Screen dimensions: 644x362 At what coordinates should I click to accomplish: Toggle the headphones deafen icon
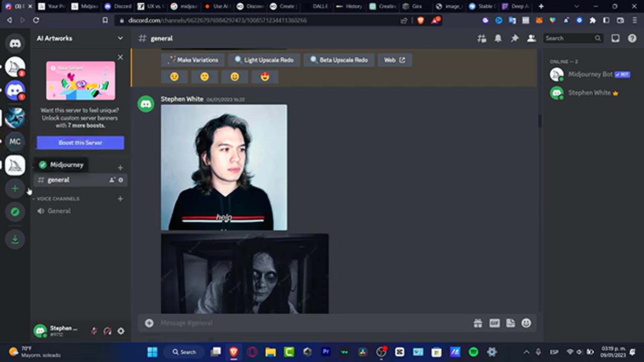pos(107,331)
